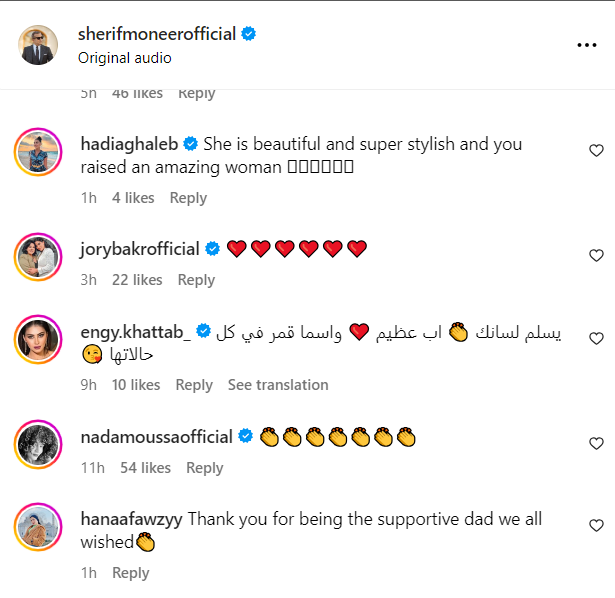Open hanaafawzyy's profile avatar

coord(40,528)
